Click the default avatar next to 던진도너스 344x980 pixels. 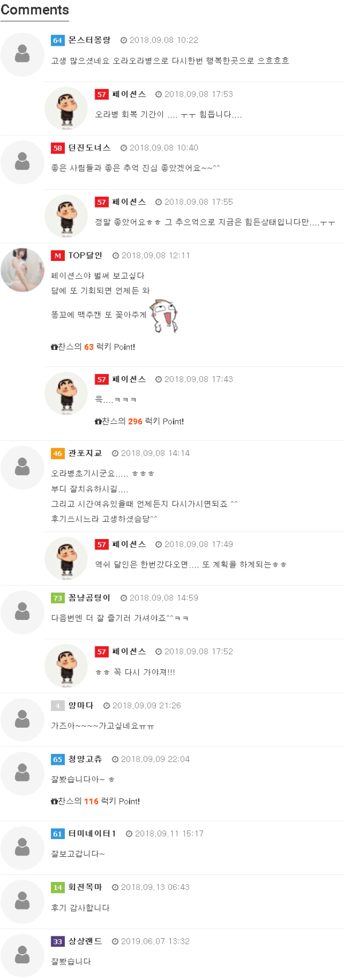coord(22,162)
